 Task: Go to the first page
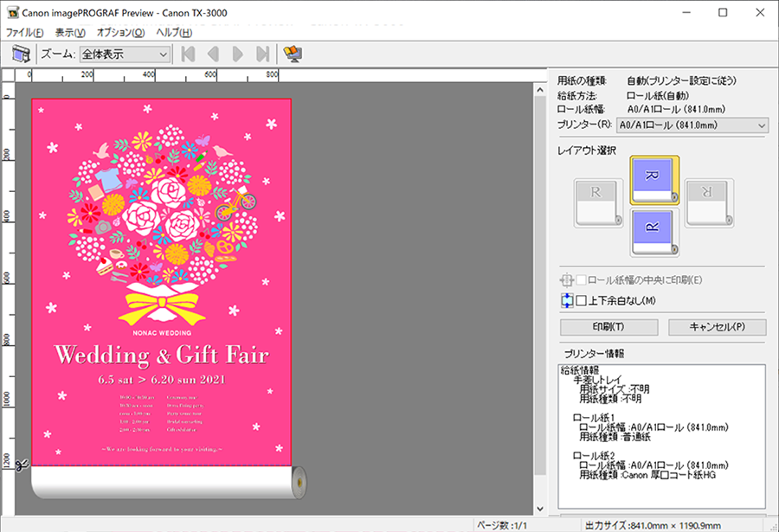[188, 54]
